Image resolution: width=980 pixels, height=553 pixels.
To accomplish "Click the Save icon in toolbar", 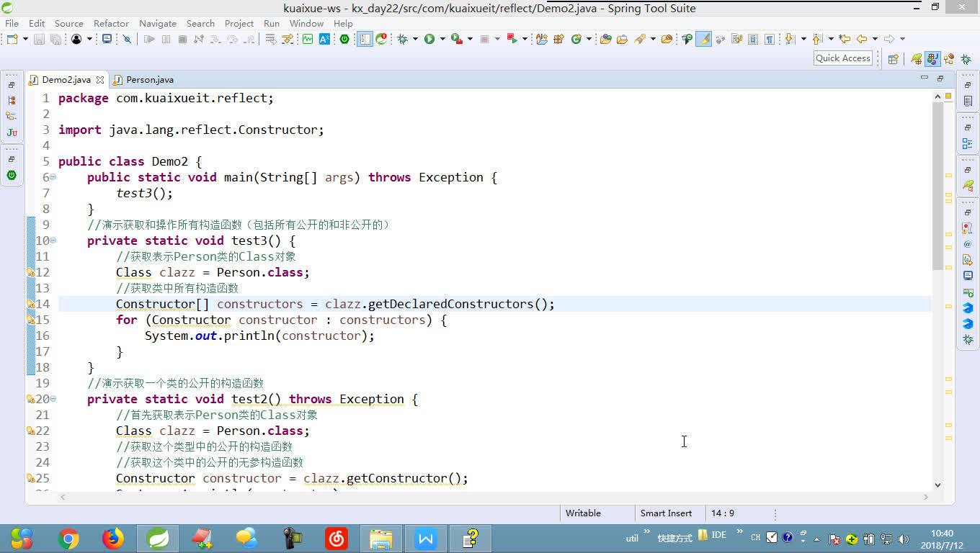I will [39, 39].
